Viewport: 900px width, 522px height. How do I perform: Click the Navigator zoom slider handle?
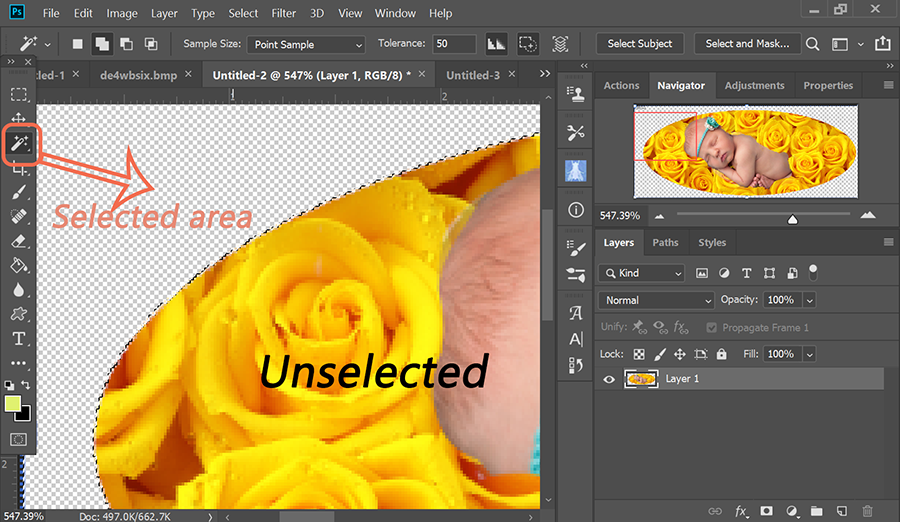(x=793, y=218)
